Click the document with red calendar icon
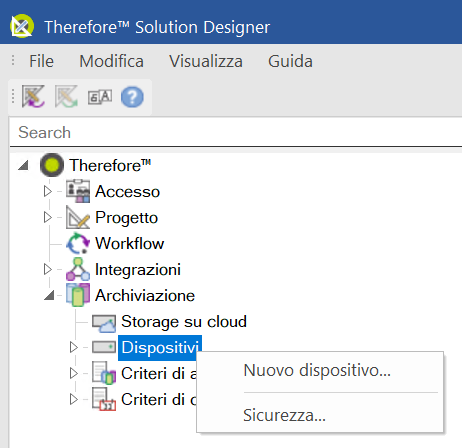 104,399
